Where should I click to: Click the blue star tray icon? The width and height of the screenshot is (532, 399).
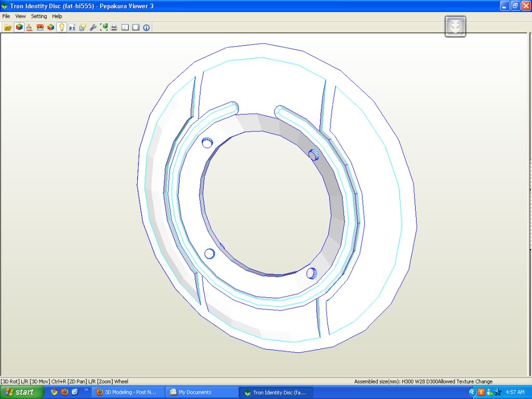498,392
